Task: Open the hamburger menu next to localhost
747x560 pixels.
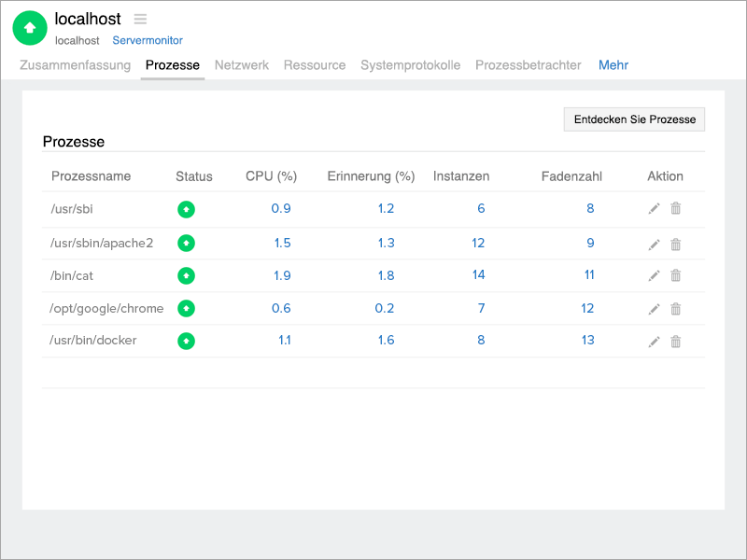Action: coord(140,19)
